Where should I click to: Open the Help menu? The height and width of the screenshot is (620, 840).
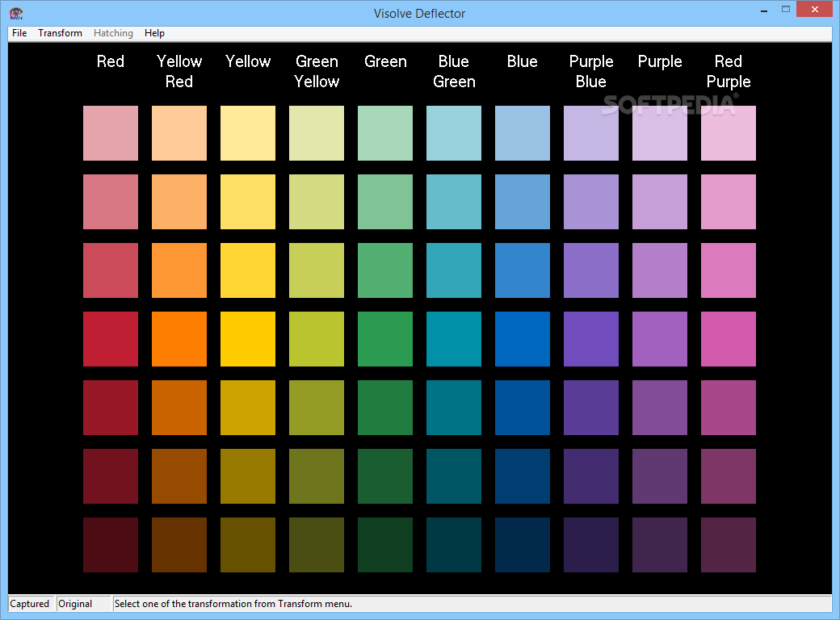154,33
